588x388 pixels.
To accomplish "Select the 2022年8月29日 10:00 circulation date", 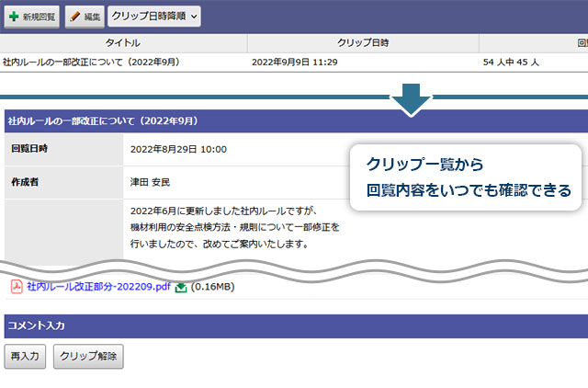I will tap(178, 149).
